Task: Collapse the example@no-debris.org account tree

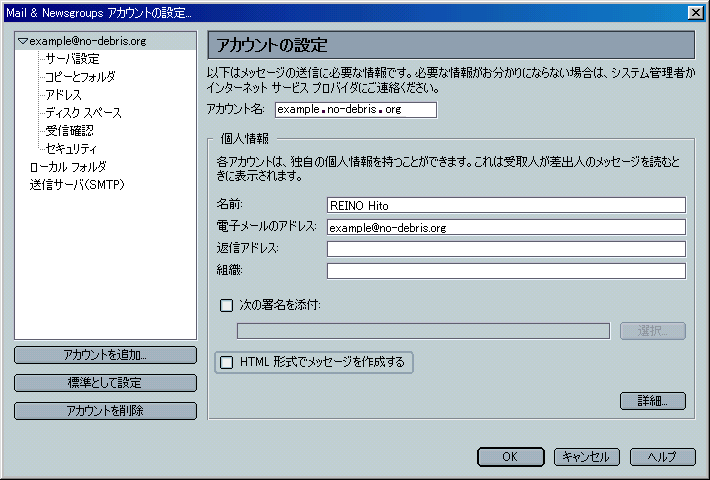Action: 23,41
